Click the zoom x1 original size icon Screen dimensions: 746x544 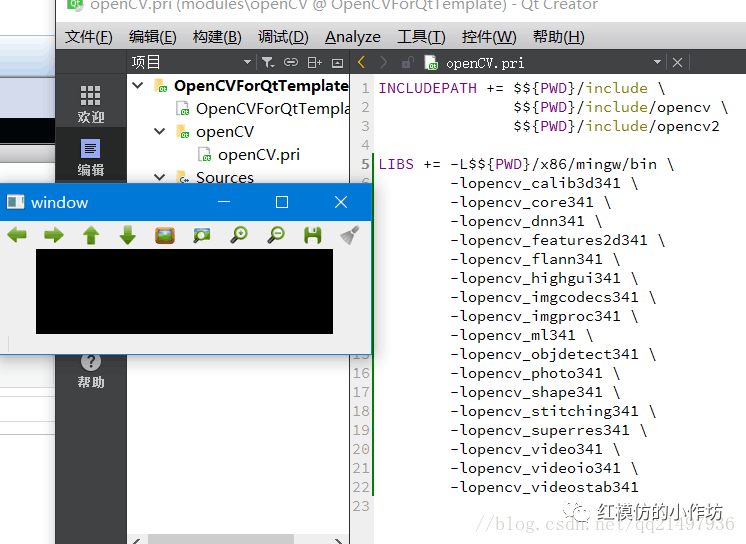coord(165,235)
